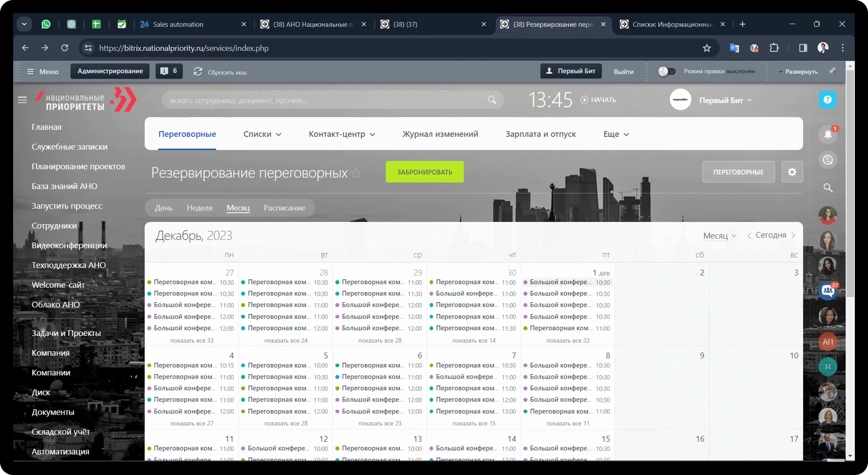Collapse left menu with hamburger icon
Image resolution: width=868 pixels, height=475 pixels.
click(22, 100)
